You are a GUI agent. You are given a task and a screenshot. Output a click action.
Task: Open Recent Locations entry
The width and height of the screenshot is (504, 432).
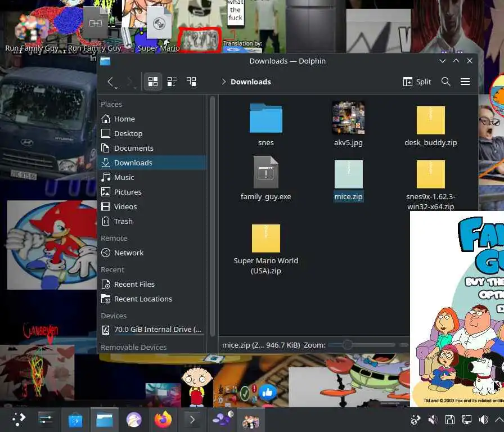click(x=152, y=299)
